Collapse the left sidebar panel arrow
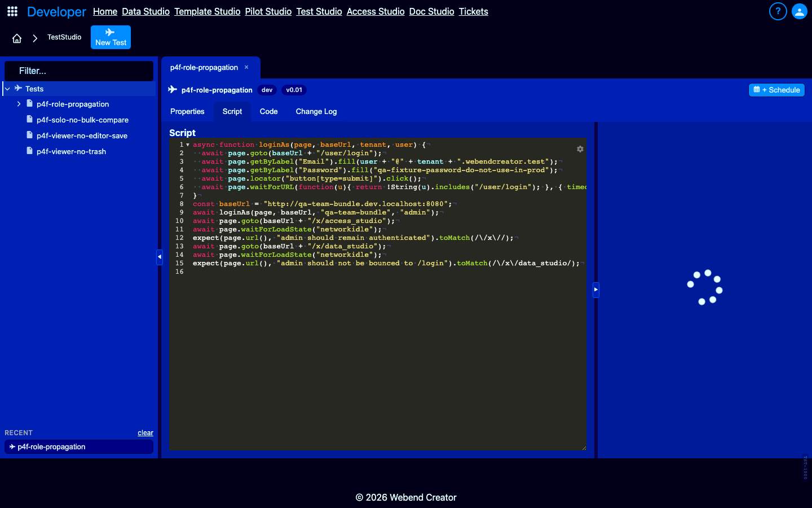Image resolution: width=812 pixels, height=508 pixels. point(160,257)
